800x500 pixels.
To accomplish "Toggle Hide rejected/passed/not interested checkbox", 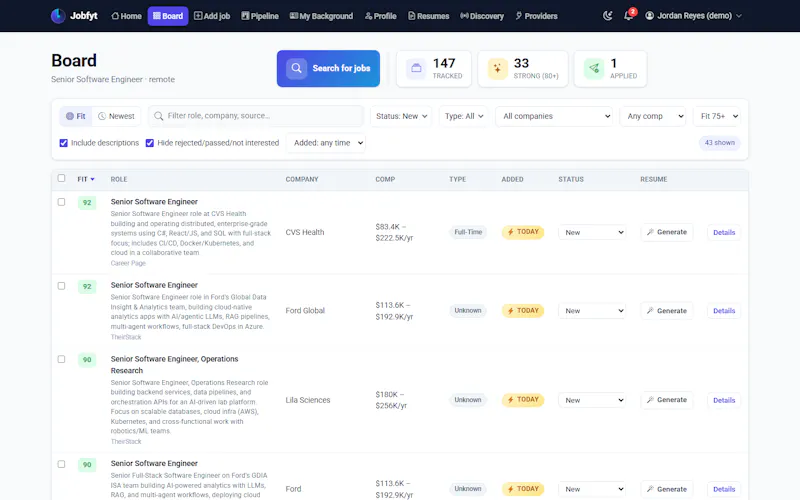I will pyautogui.click(x=149, y=143).
